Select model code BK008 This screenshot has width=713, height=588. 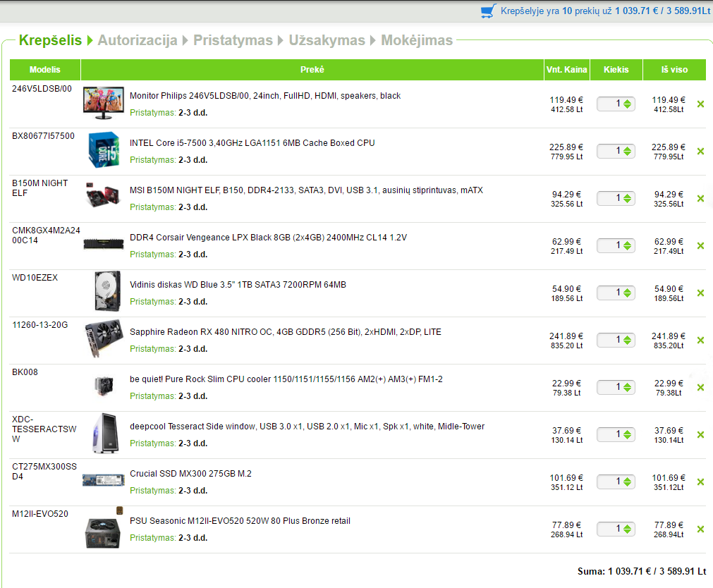click(25, 372)
